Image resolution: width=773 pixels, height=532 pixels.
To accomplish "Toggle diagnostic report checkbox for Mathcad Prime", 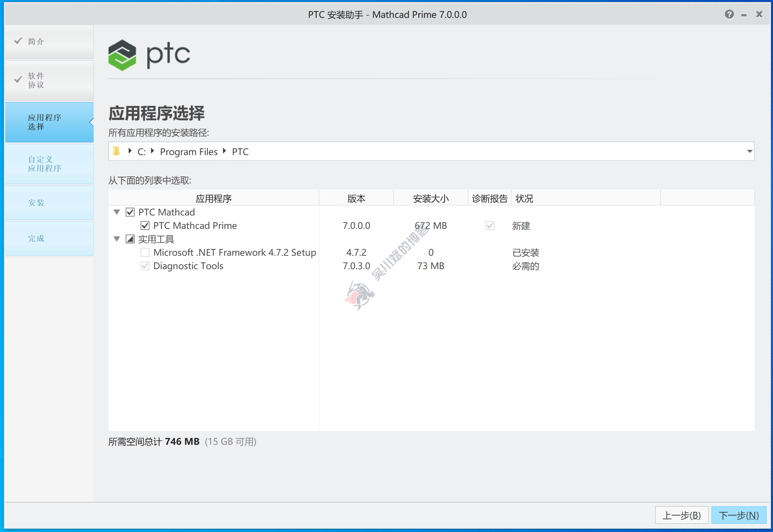I will point(490,226).
